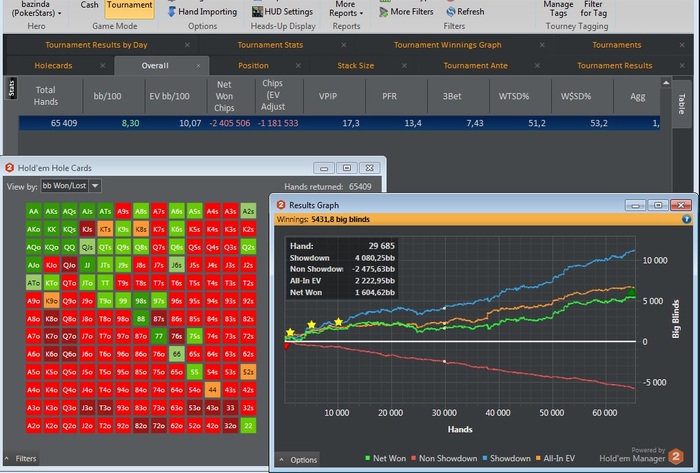Screen dimensions: 700x473
Task: Open HUD Settings
Action: click(282, 12)
